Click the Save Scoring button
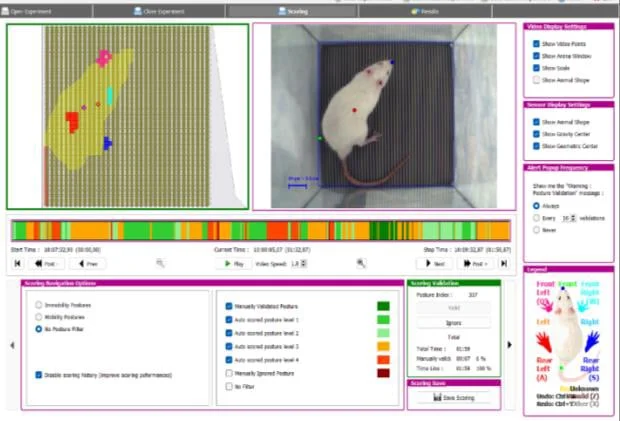620x421 pixels. click(454, 397)
